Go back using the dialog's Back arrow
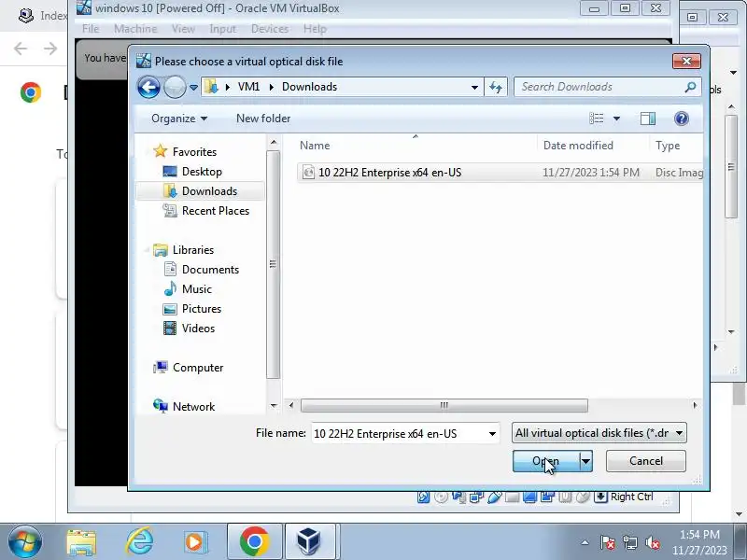747x560 pixels. [148, 87]
